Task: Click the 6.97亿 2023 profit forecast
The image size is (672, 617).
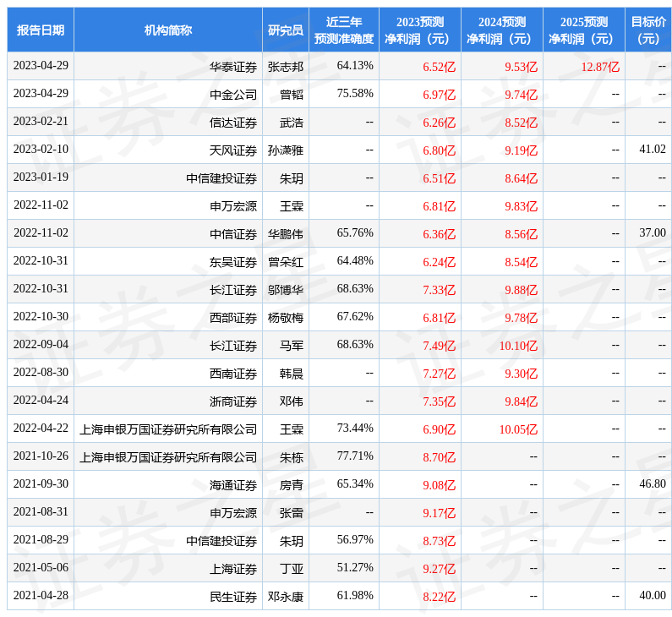Action: click(439, 95)
